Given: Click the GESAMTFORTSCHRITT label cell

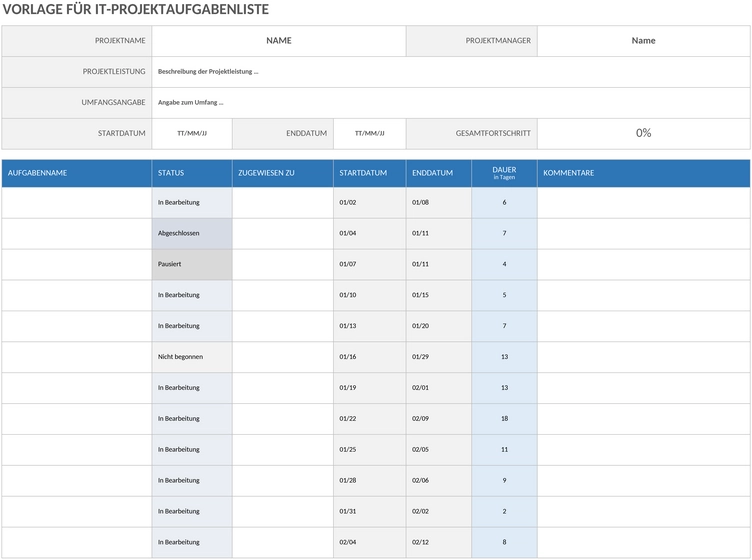Looking at the screenshot, I should point(471,133).
